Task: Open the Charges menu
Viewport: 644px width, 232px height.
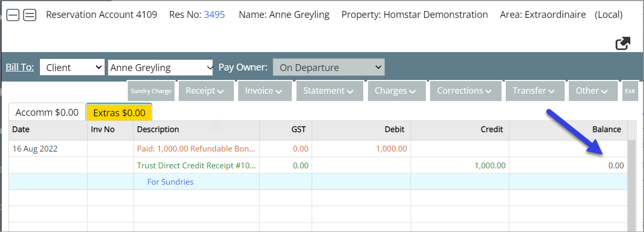Action: pos(395,90)
